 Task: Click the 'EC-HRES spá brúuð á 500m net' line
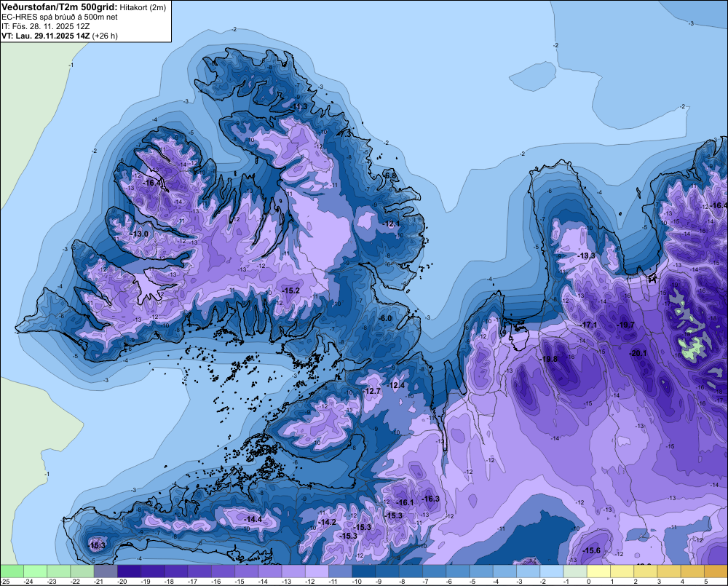[x=60, y=17]
